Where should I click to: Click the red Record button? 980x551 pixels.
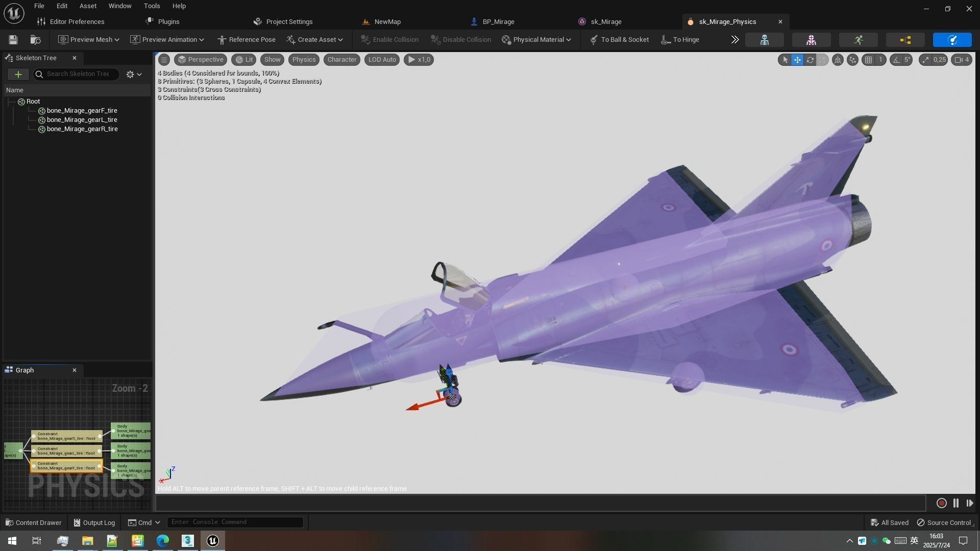(942, 504)
